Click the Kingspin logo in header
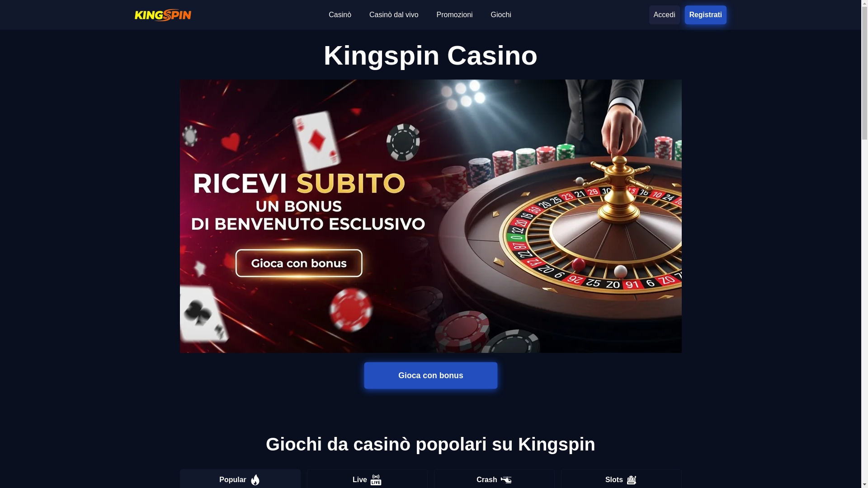The image size is (868, 488). pos(163,15)
